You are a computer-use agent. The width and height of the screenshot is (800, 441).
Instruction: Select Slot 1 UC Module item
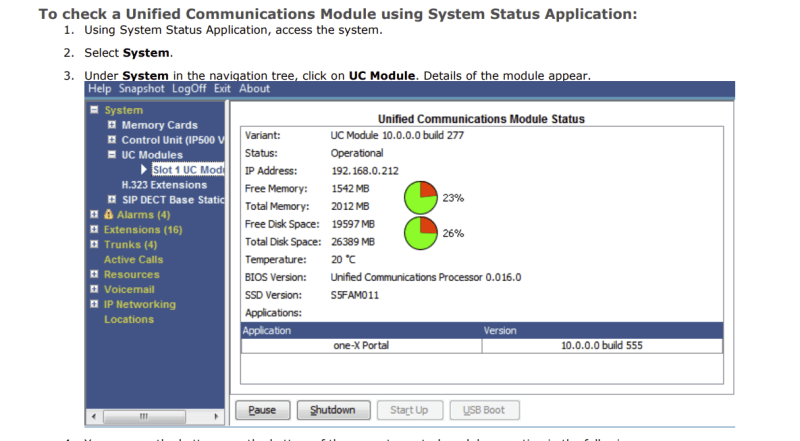point(188,170)
